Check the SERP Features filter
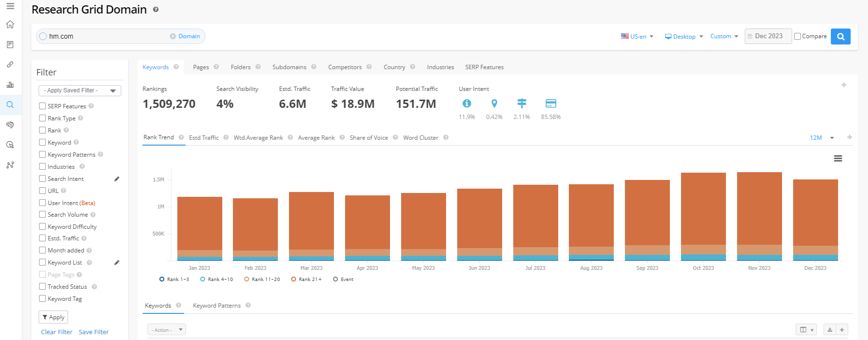This screenshot has height=340, width=868. [43, 106]
